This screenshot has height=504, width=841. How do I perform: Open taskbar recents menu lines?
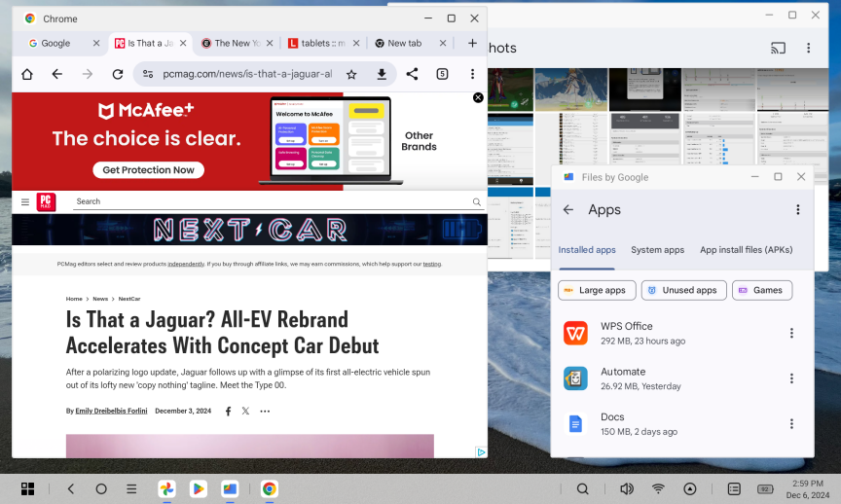tap(131, 488)
